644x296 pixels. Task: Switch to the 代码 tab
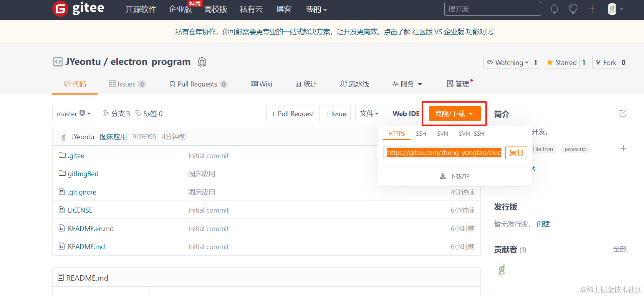pos(75,84)
